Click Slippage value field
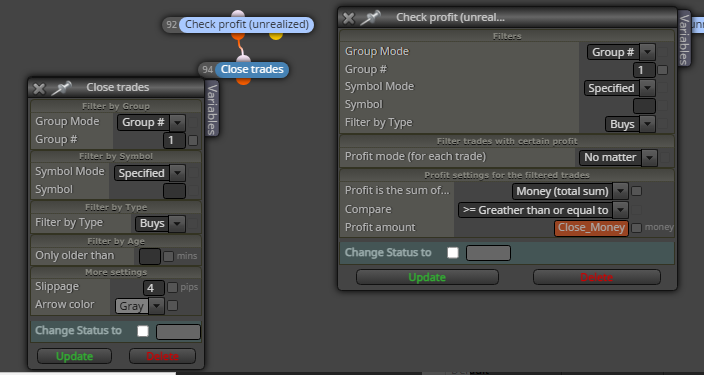 pos(154,287)
